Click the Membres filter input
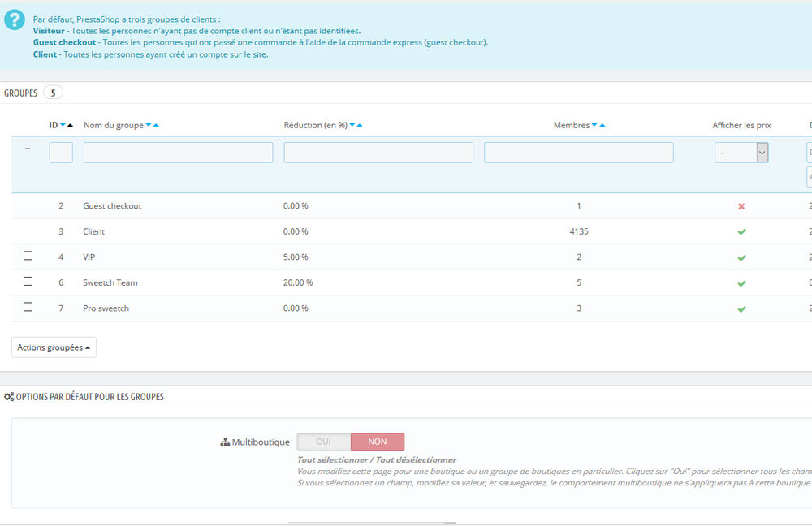Viewport: 812px width, 526px height. click(x=579, y=153)
